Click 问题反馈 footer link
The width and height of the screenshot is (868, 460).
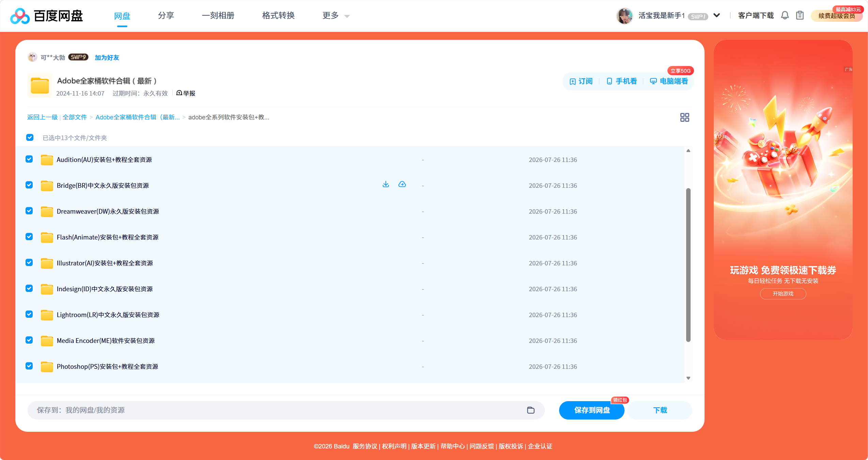click(x=482, y=446)
